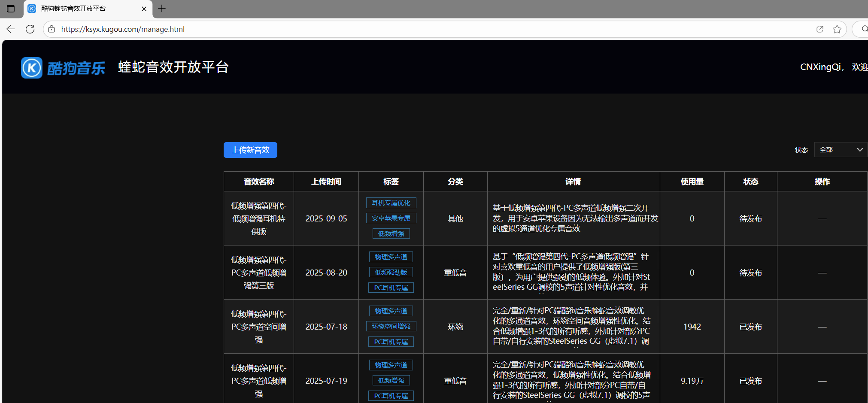Click the 环绕空间增强 tag
Image resolution: width=868 pixels, height=403 pixels.
click(x=391, y=327)
